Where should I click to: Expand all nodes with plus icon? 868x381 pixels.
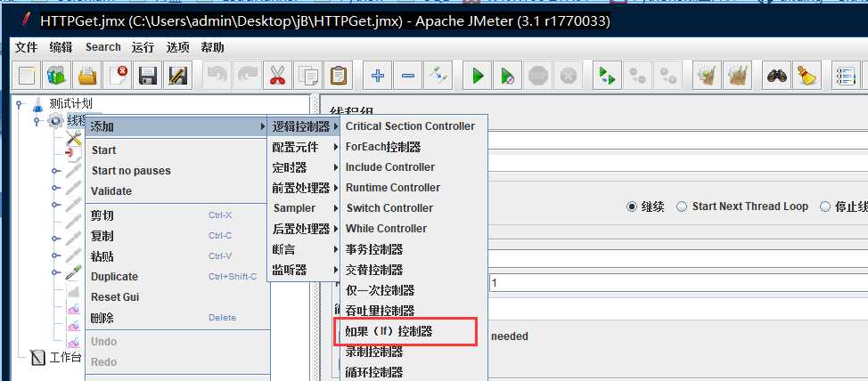click(378, 75)
